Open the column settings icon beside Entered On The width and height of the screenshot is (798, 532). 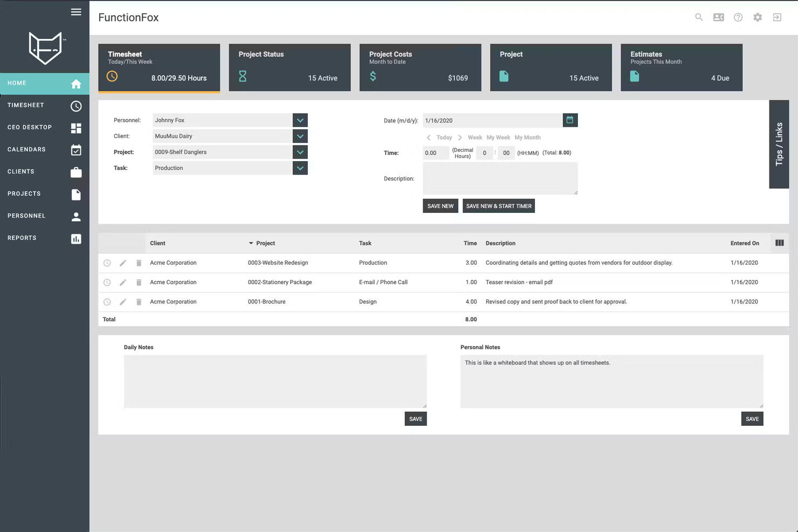779,243
